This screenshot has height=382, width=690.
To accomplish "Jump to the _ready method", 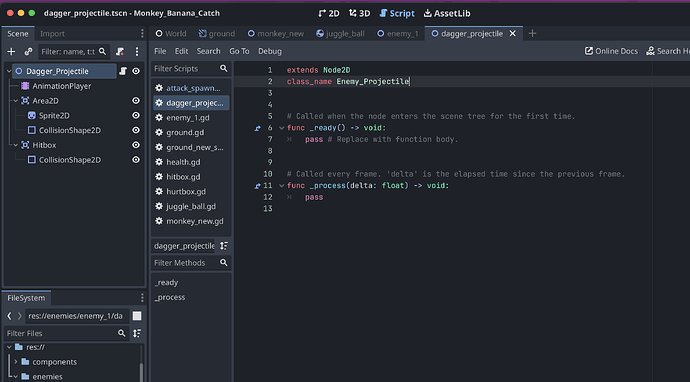I will [166, 283].
